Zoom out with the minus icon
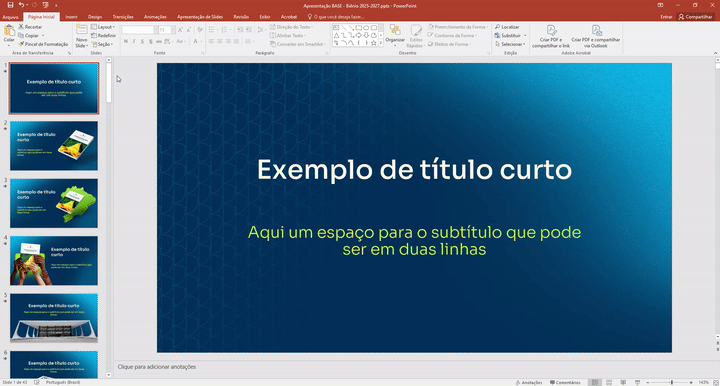 click(648, 382)
